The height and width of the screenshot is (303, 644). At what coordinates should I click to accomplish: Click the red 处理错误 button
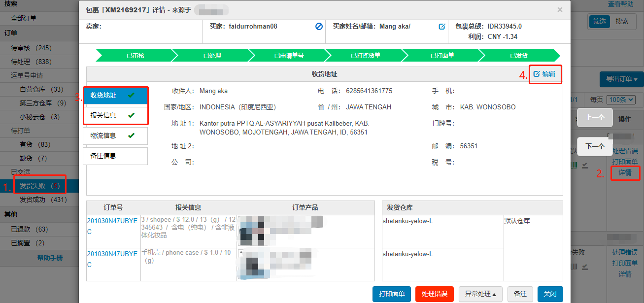[434, 294]
